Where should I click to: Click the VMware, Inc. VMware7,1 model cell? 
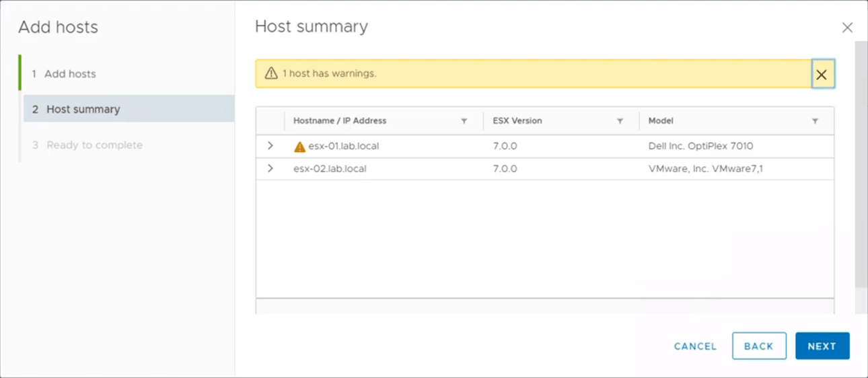(705, 169)
